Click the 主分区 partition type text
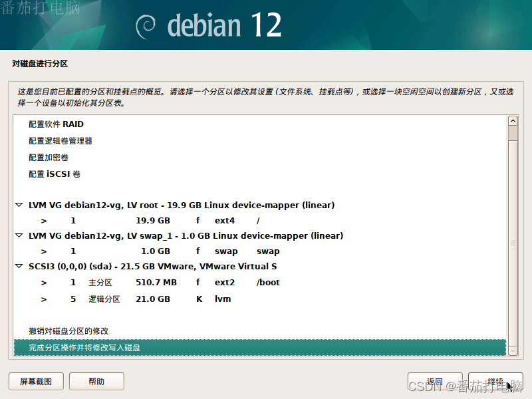Screen dimensions: 532x399 coord(100,282)
